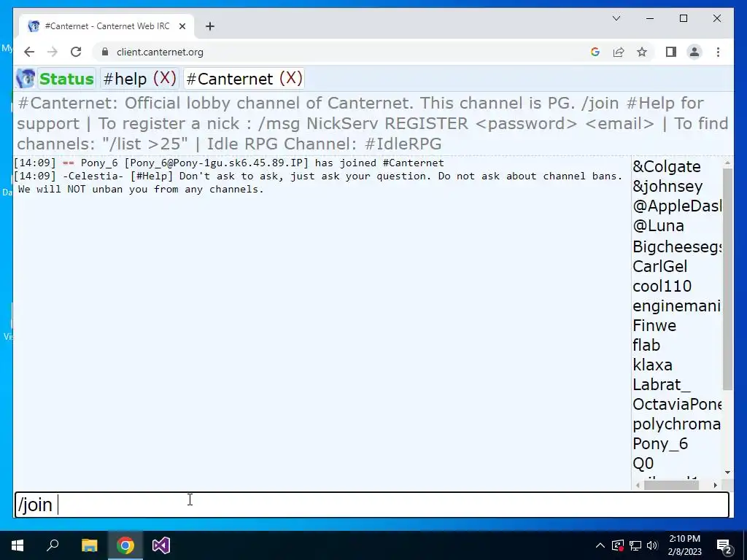The width and height of the screenshot is (747, 560).
Task: Switch to the Status tab
Action: click(x=66, y=79)
